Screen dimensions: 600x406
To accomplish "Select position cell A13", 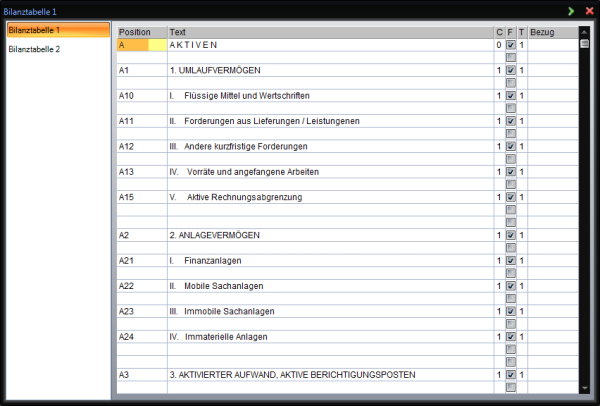I will click(x=142, y=171).
